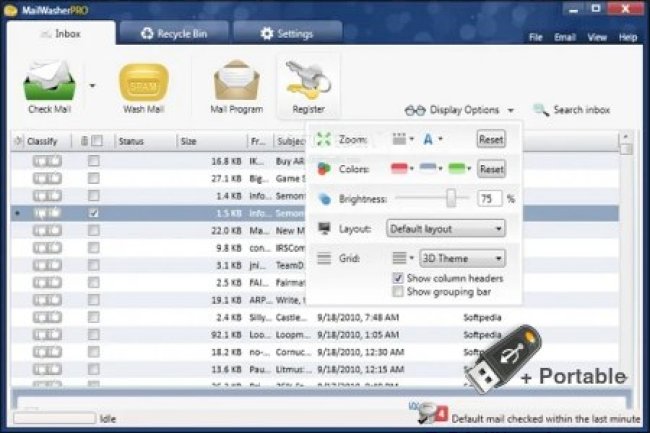Screen dimensions: 650x433
Task: Switch to the Inbox tab
Action: click(61, 33)
